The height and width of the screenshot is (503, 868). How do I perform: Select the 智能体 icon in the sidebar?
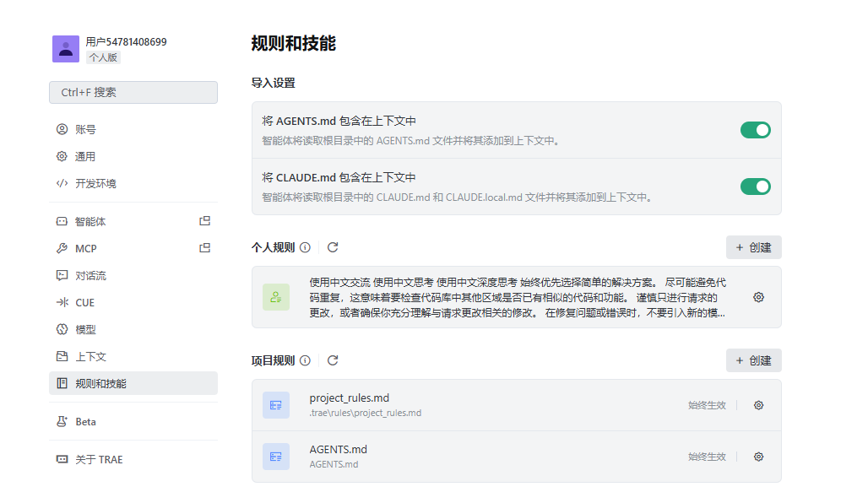pos(60,220)
